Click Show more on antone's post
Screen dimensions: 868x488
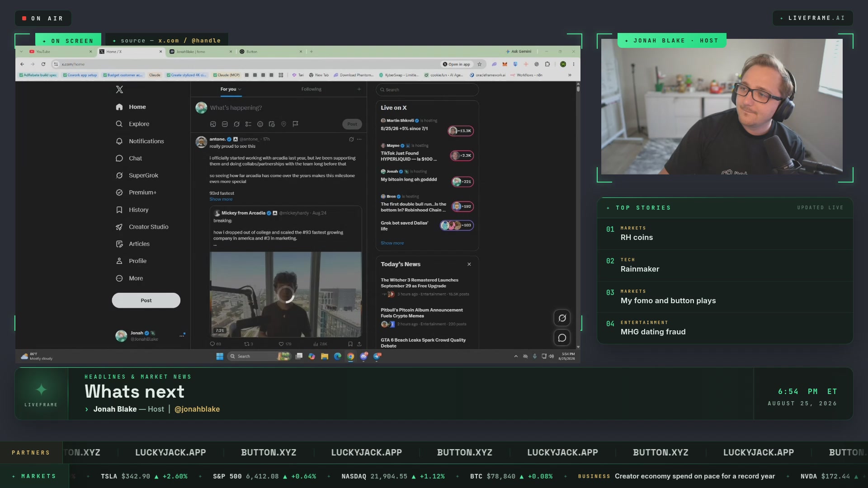[x=221, y=199]
